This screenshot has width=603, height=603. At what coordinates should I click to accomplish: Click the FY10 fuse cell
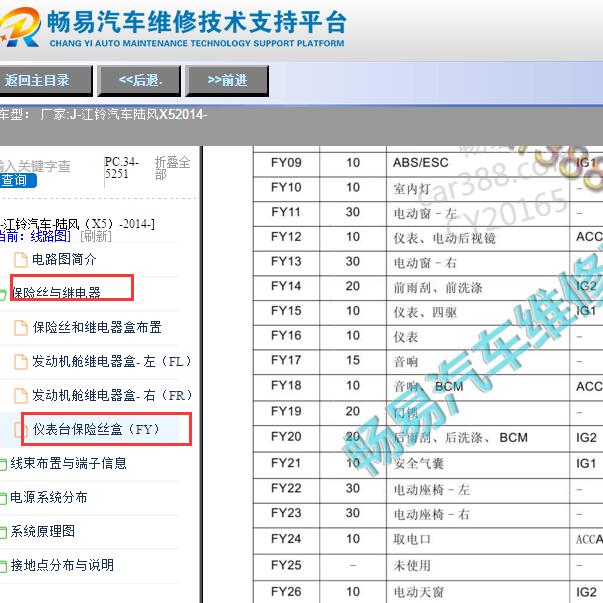pos(286,188)
